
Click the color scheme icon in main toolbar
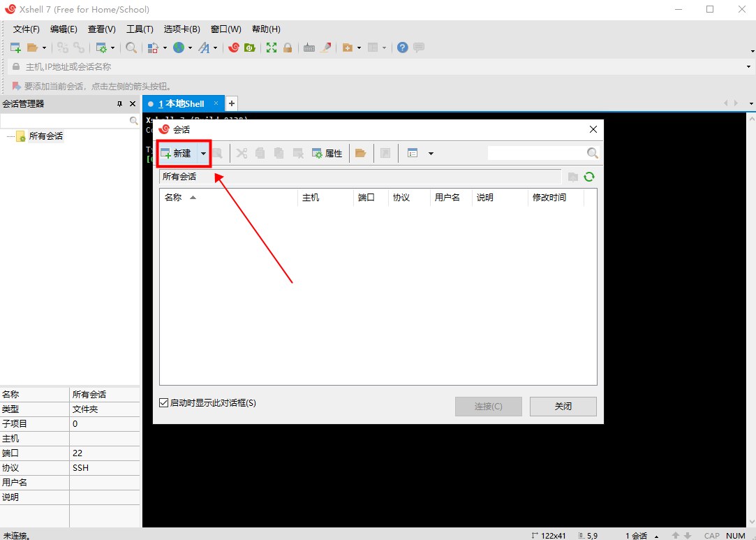point(154,48)
